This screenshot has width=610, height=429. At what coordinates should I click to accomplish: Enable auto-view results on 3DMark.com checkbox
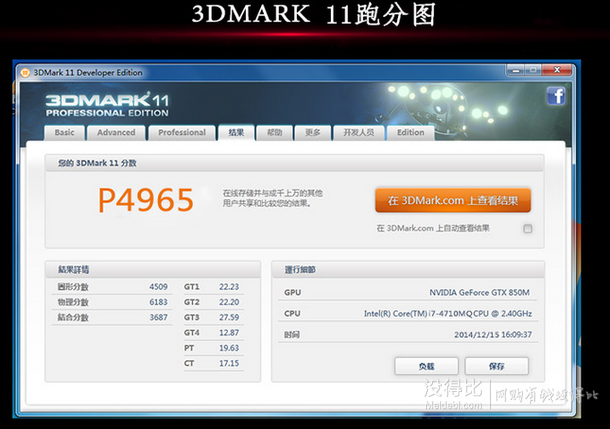coord(528,229)
